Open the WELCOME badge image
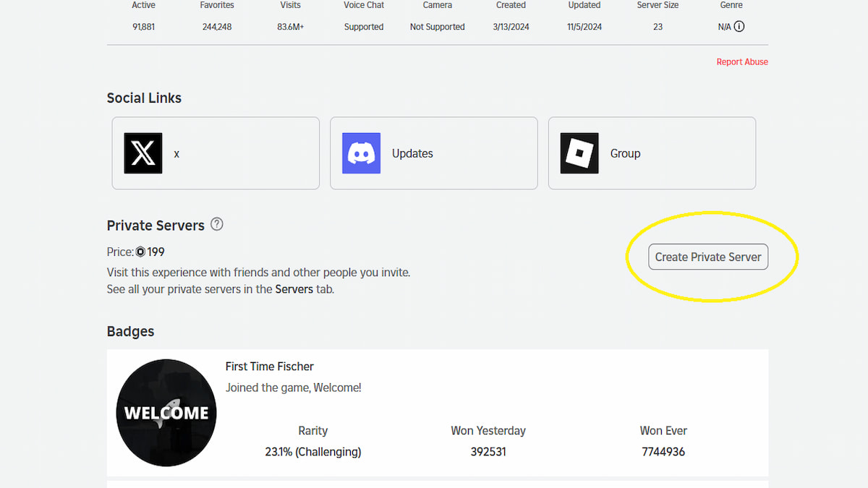The height and width of the screenshot is (488, 868). coord(166,413)
